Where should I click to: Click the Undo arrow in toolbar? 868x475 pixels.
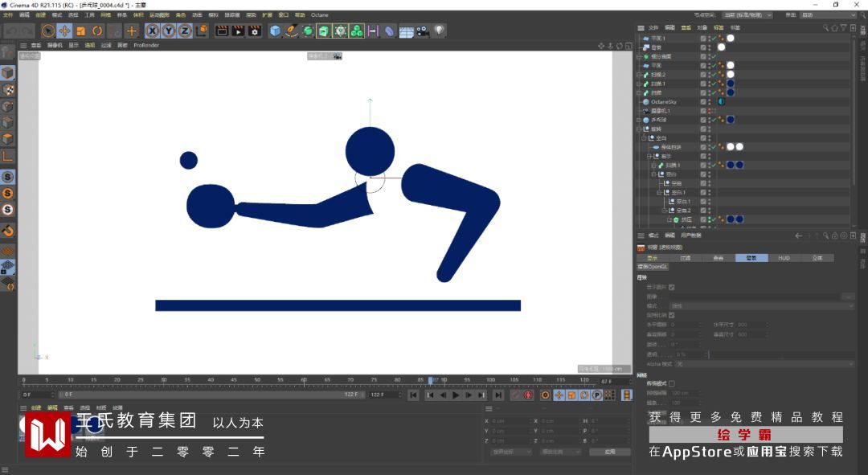(x=11, y=31)
